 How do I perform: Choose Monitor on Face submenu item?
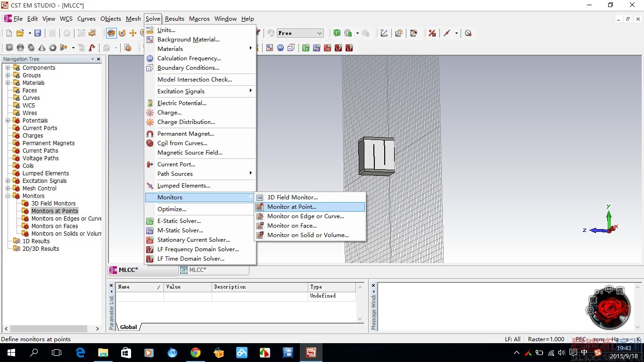pyautogui.click(x=310, y=225)
